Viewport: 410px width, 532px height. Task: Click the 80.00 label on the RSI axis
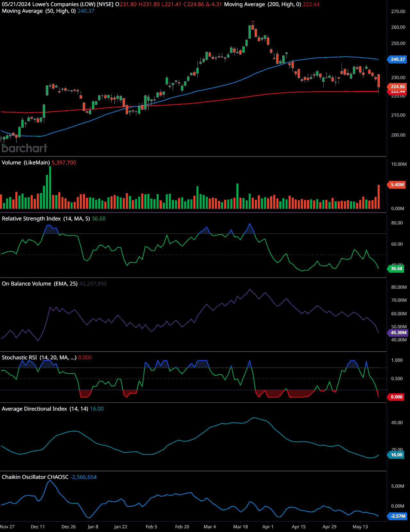pyautogui.click(x=397, y=223)
